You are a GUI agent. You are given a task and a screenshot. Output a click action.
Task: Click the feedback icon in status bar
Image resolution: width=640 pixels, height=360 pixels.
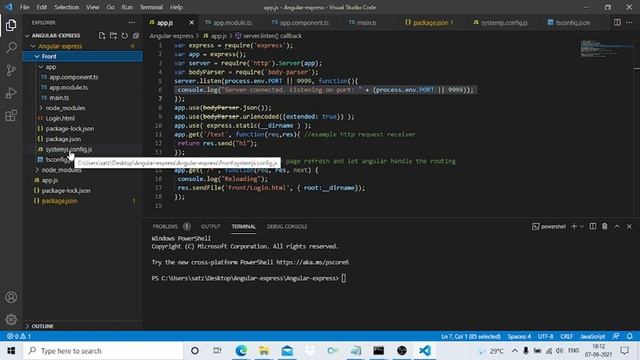(x=616, y=336)
